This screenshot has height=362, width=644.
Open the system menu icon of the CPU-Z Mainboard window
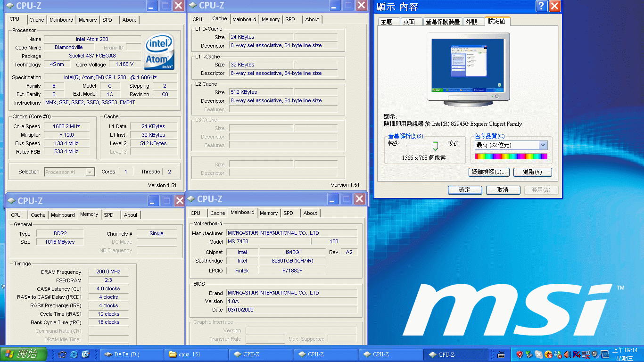[191, 199]
